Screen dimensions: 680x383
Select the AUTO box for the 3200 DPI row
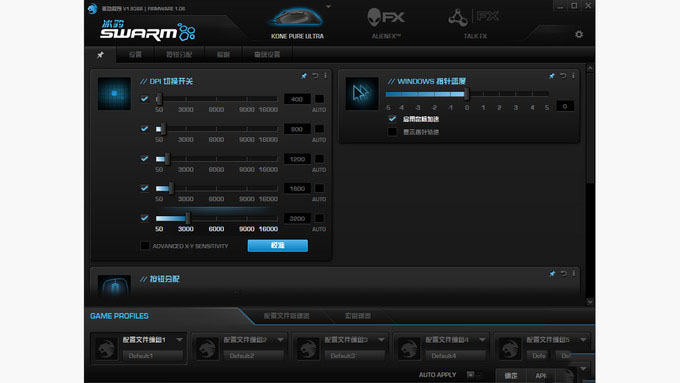[x=319, y=218]
